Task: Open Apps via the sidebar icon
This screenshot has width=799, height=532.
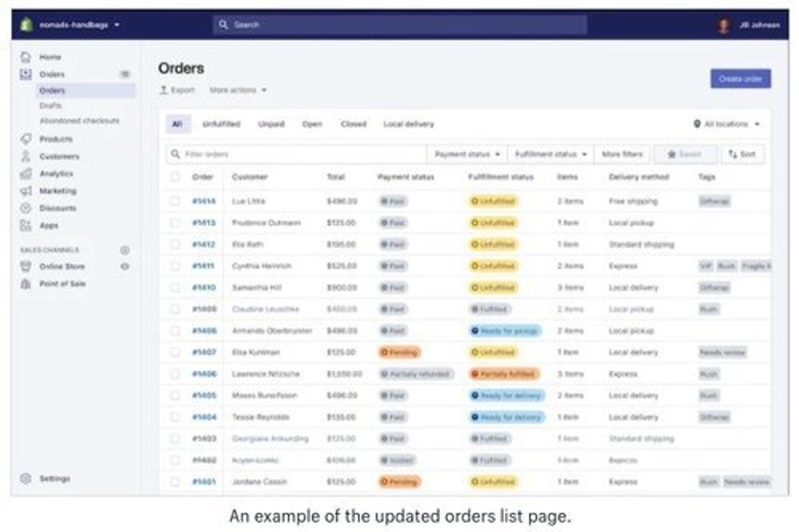Action: [x=26, y=225]
